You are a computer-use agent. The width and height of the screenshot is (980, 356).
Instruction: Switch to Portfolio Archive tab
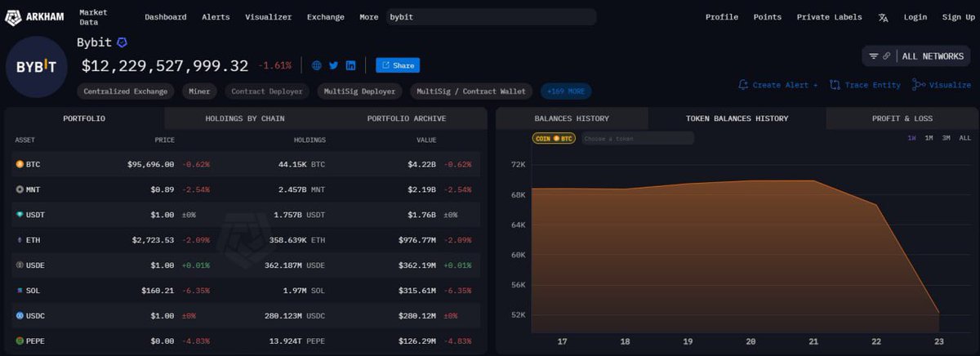click(x=407, y=118)
